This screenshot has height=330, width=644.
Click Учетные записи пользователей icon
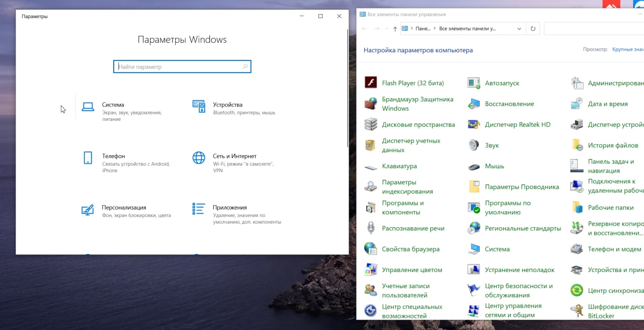(x=371, y=290)
